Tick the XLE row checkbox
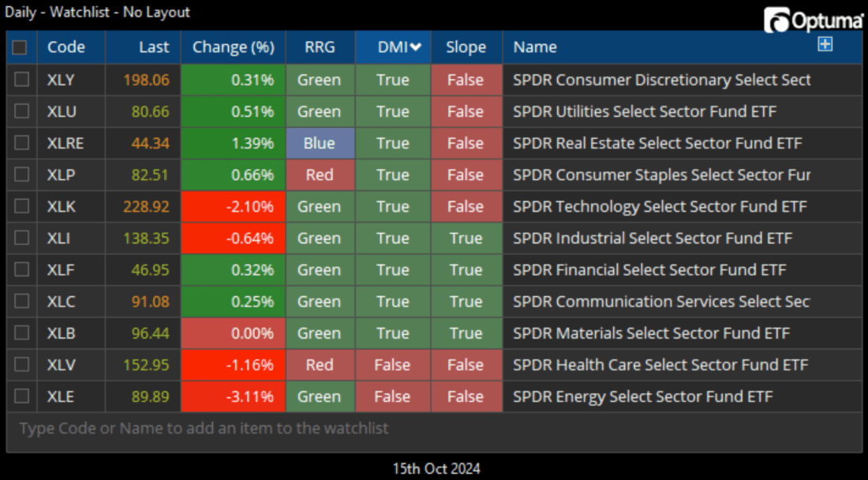 point(21,396)
